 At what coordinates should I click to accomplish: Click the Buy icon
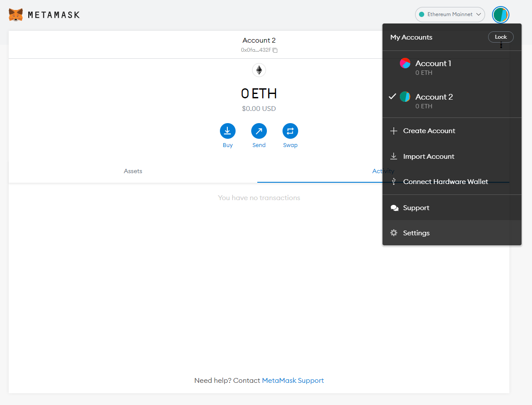click(228, 130)
